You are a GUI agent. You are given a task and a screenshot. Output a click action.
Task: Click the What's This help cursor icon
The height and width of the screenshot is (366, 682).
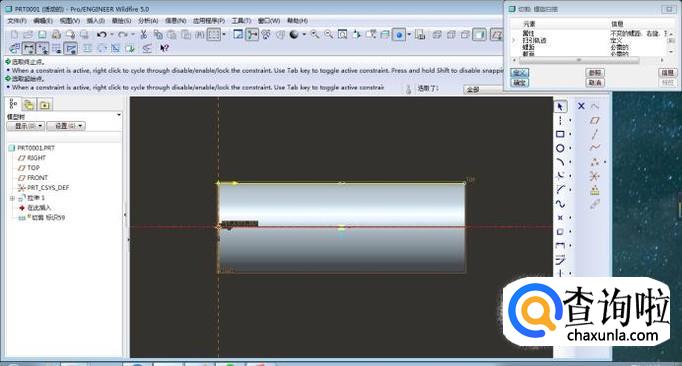pyautogui.click(x=164, y=48)
